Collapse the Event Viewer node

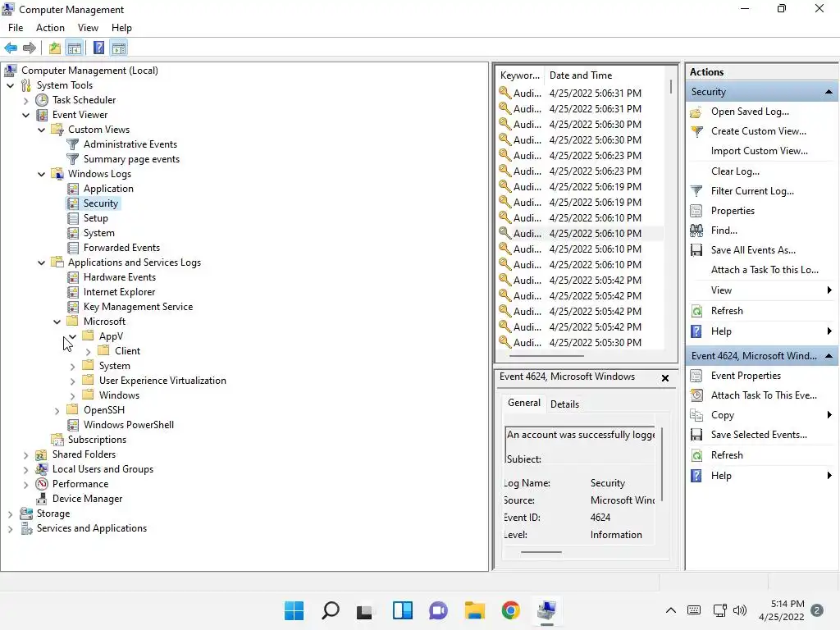click(x=25, y=115)
